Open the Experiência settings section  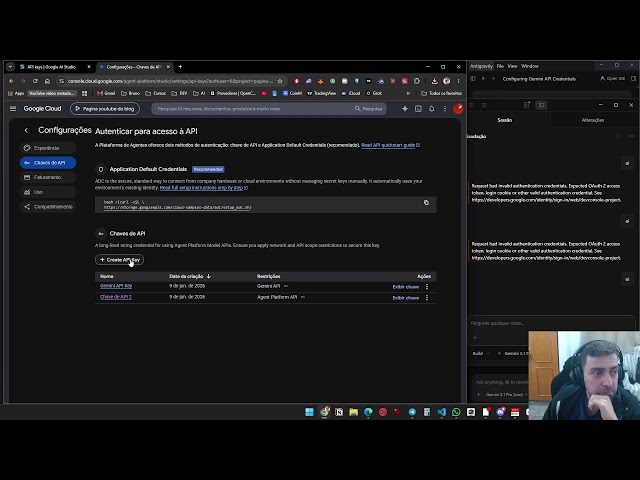click(48, 148)
